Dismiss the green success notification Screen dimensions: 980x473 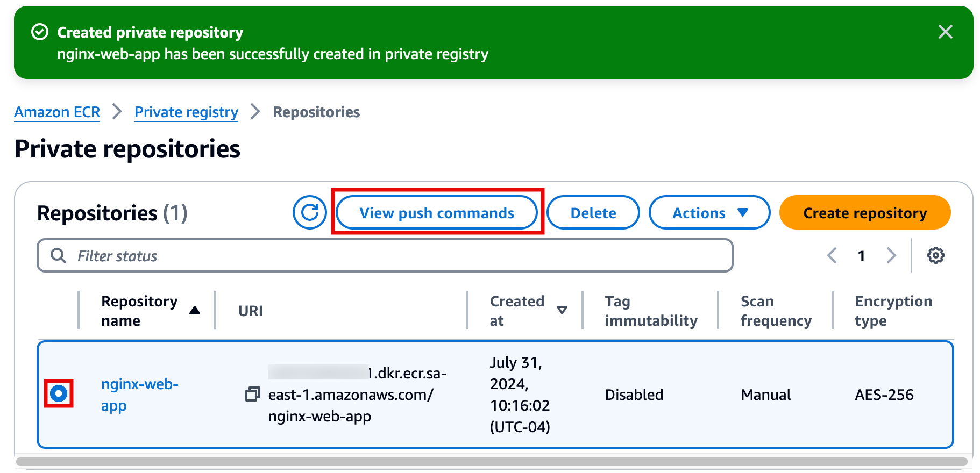click(945, 32)
